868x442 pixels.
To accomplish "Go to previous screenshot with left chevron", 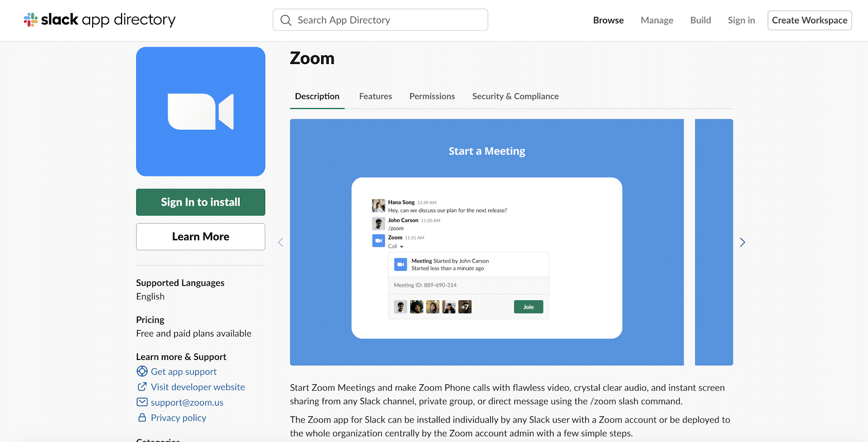I will [x=280, y=242].
